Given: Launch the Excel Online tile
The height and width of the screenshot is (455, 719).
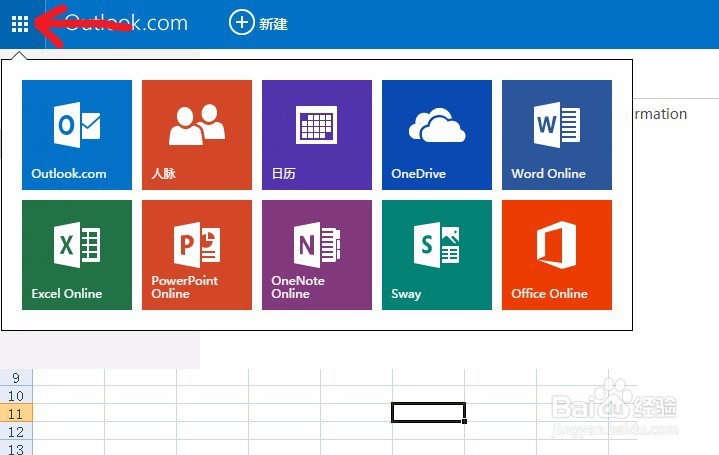Looking at the screenshot, I should [x=77, y=255].
